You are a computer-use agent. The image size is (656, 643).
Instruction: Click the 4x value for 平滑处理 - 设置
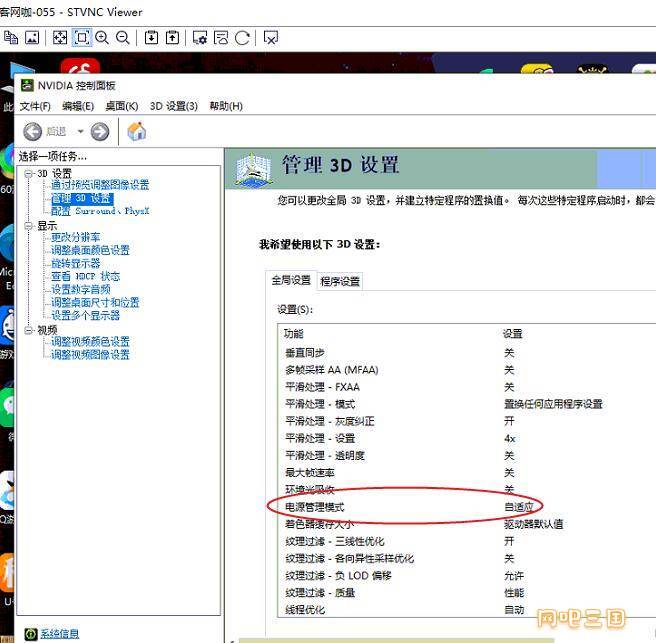coord(510,438)
